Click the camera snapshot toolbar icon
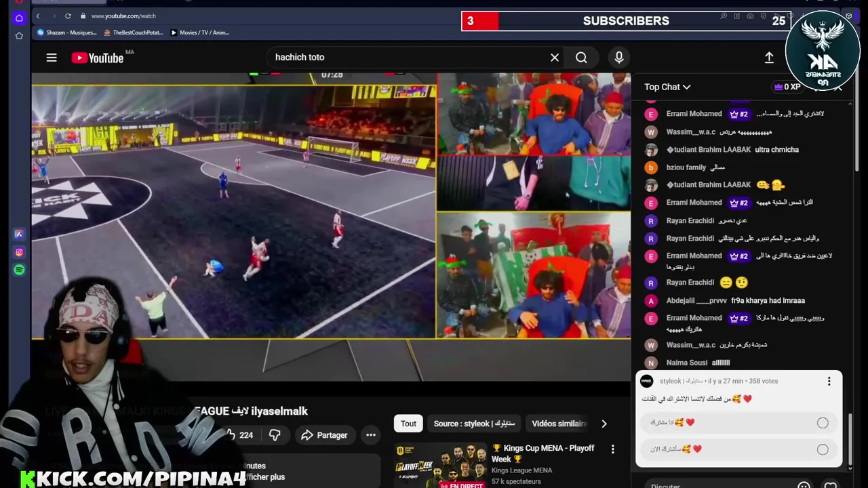 click(x=749, y=16)
